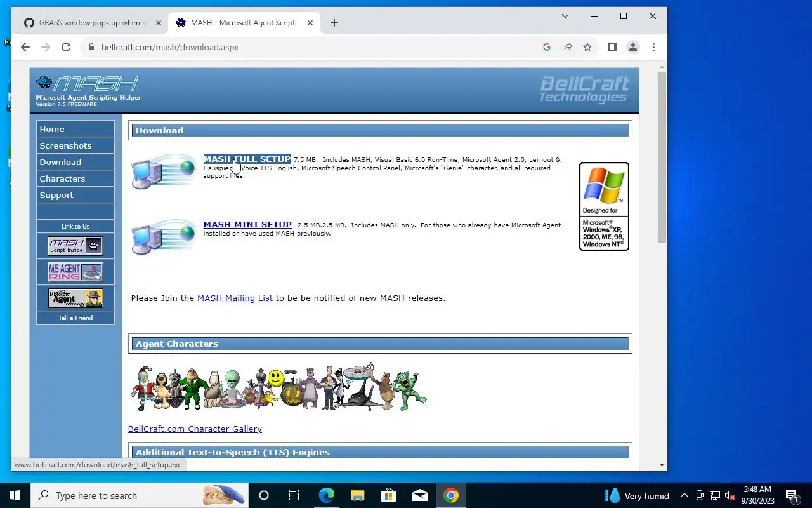The width and height of the screenshot is (812, 508).
Task: Open Cortana from the taskbar
Action: point(264,495)
